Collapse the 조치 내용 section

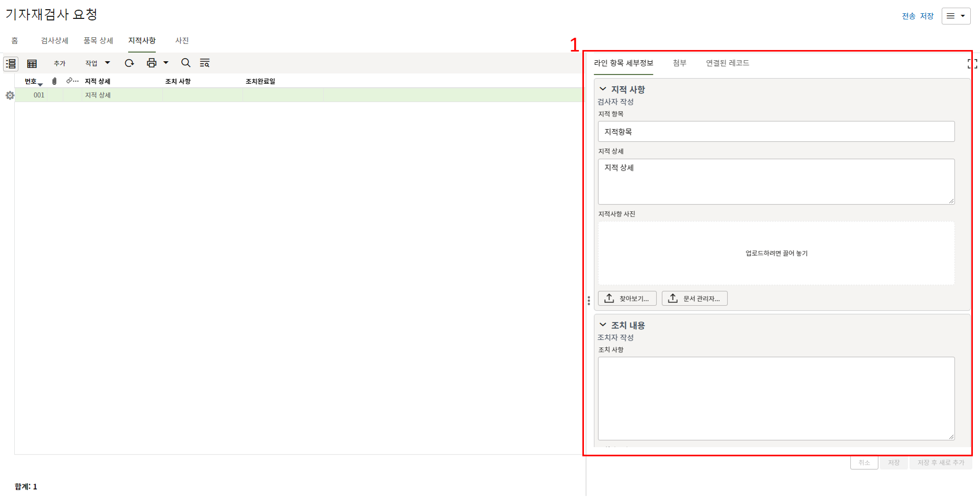603,325
